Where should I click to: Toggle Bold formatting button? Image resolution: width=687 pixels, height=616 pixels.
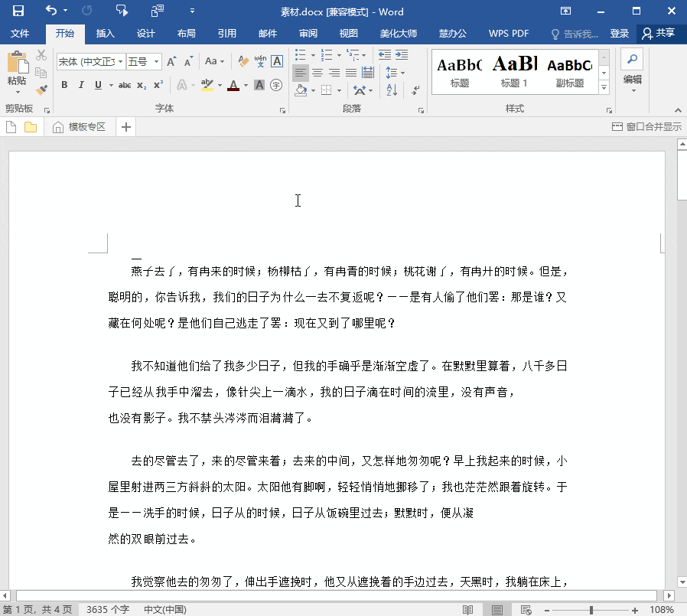click(64, 85)
